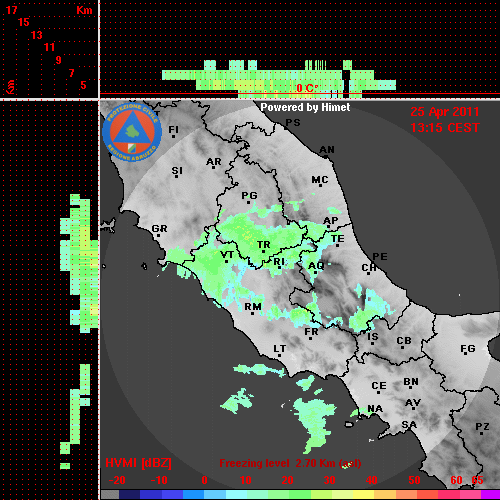This screenshot has height=500, width=500.
Task: Select the NA city label
Action: pyautogui.click(x=375, y=408)
